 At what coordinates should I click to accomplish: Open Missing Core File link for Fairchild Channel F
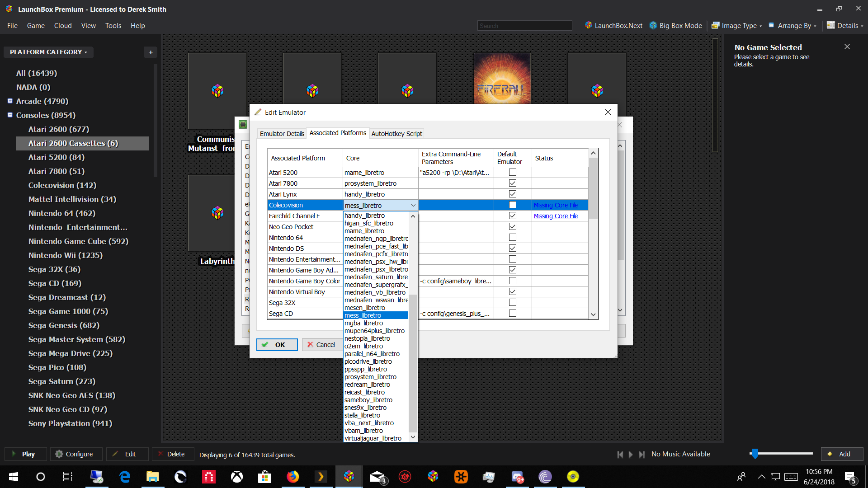pyautogui.click(x=556, y=216)
